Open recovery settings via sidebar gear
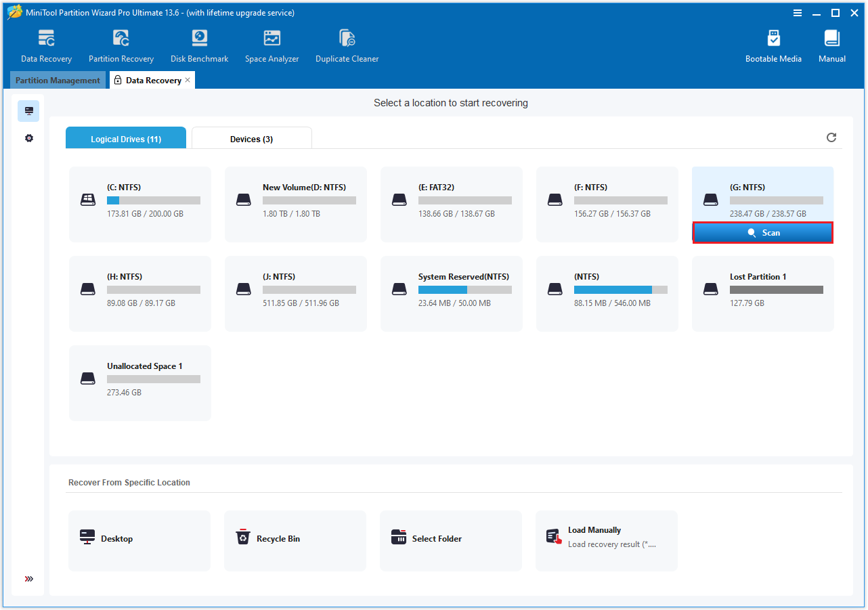 (28, 137)
